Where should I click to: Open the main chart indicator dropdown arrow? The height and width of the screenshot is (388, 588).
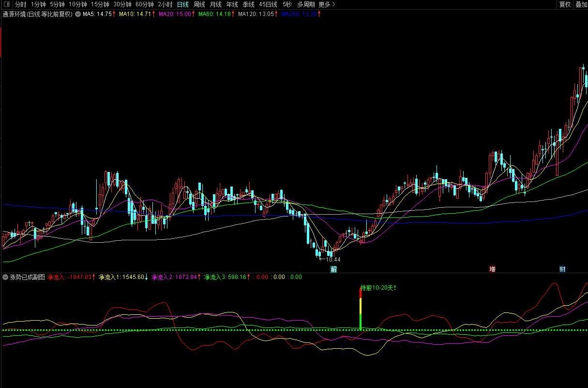pos(77,14)
